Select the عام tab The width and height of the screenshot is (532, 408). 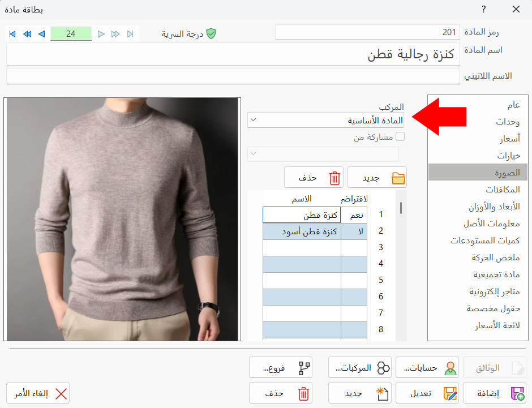point(478,105)
